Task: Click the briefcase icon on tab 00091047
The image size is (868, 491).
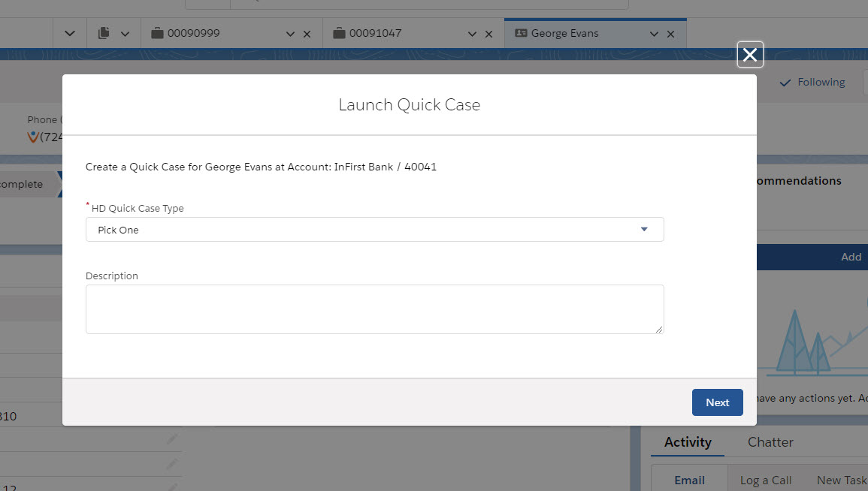Action: [339, 34]
